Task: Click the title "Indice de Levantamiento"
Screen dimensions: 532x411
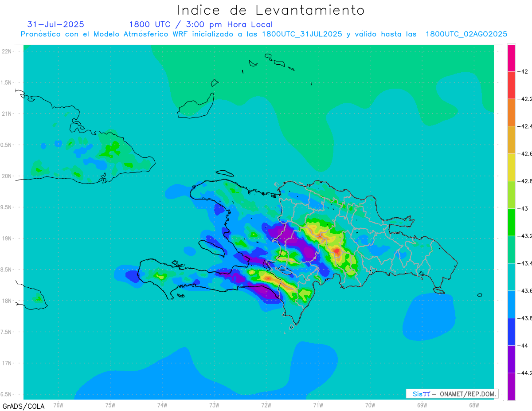Action: tap(271, 10)
